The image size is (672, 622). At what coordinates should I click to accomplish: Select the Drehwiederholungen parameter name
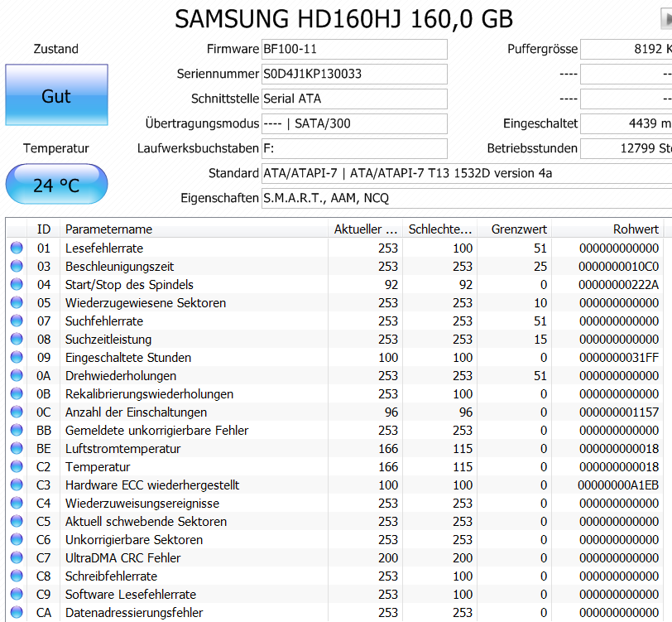[x=121, y=376]
